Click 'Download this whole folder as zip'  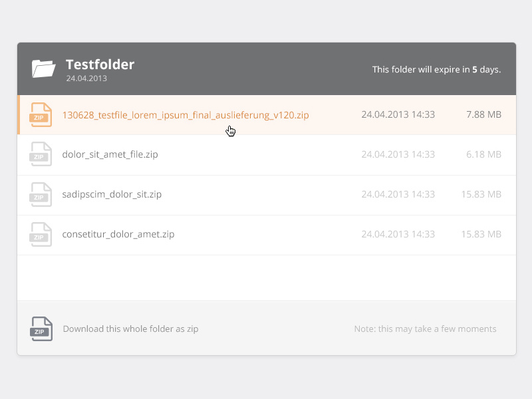[x=130, y=329]
